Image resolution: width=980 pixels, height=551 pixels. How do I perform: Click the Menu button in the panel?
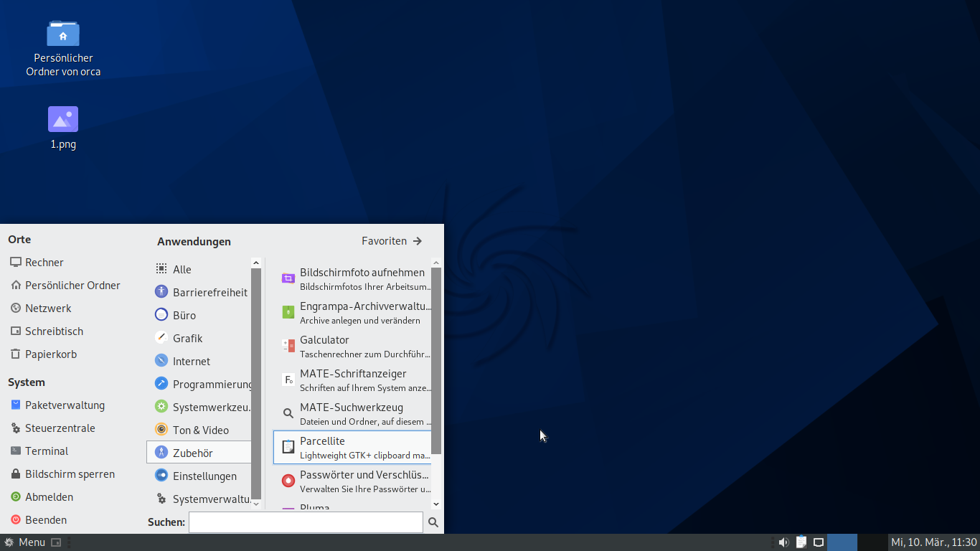point(24,542)
